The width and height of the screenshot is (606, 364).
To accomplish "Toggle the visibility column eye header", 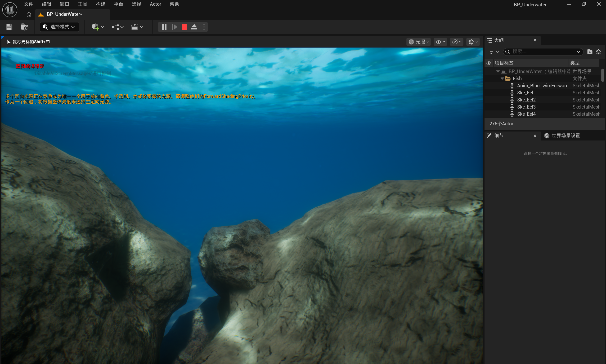I will pyautogui.click(x=489, y=63).
